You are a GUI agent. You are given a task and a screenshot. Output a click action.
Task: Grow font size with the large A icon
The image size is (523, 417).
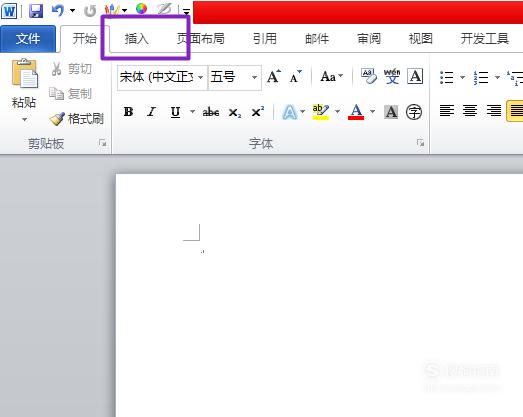(274, 77)
